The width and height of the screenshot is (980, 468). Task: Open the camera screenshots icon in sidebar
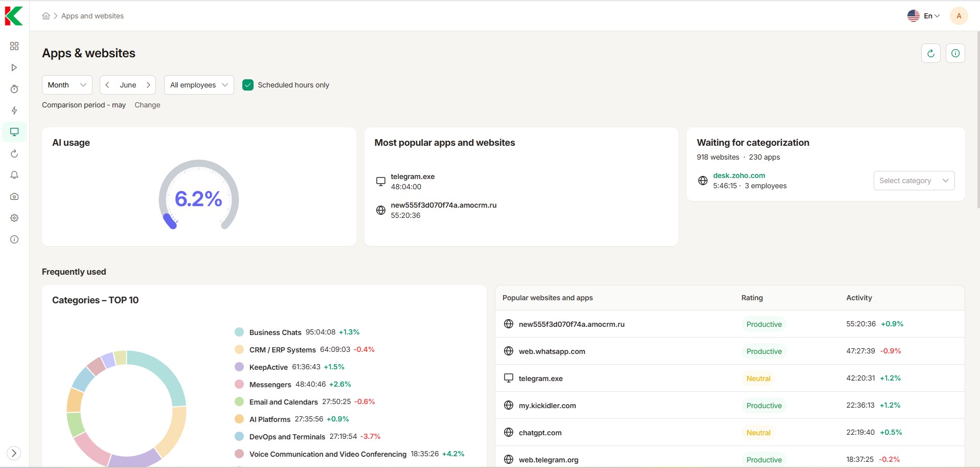[14, 196]
